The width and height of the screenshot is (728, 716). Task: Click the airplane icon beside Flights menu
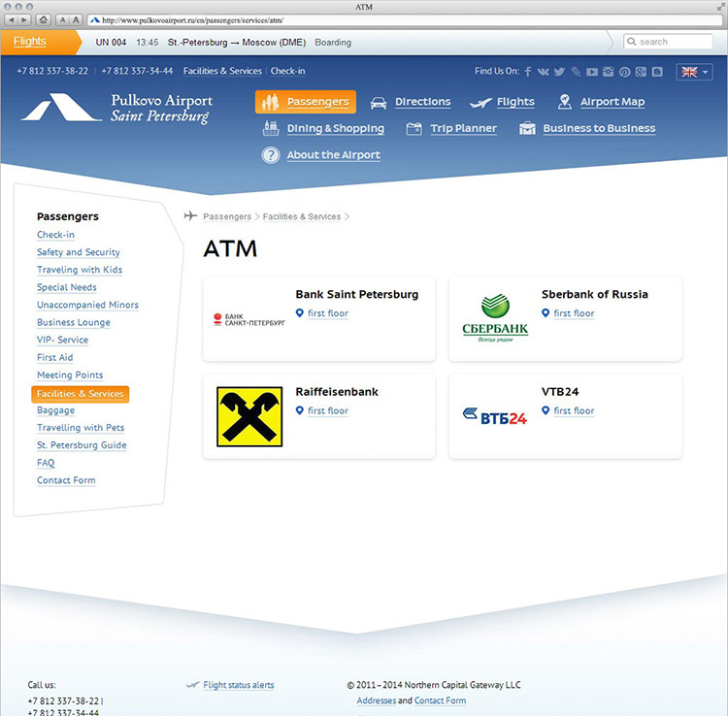(x=480, y=103)
